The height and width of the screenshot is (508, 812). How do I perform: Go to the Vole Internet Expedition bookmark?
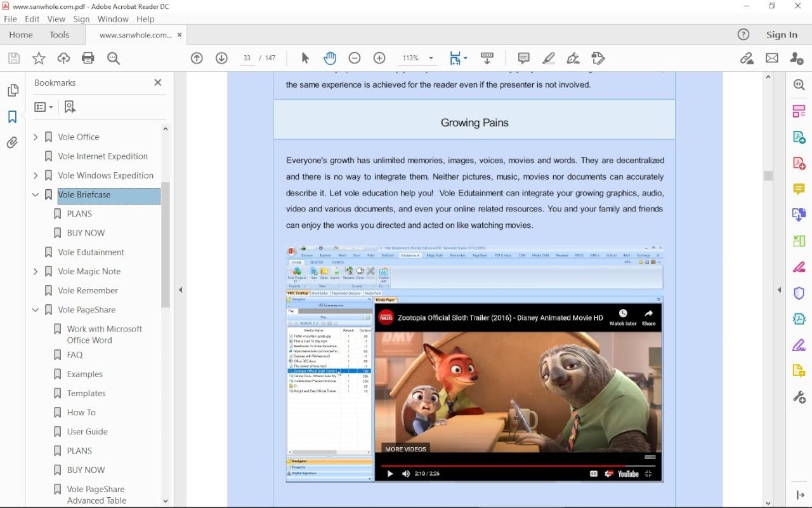tap(103, 156)
